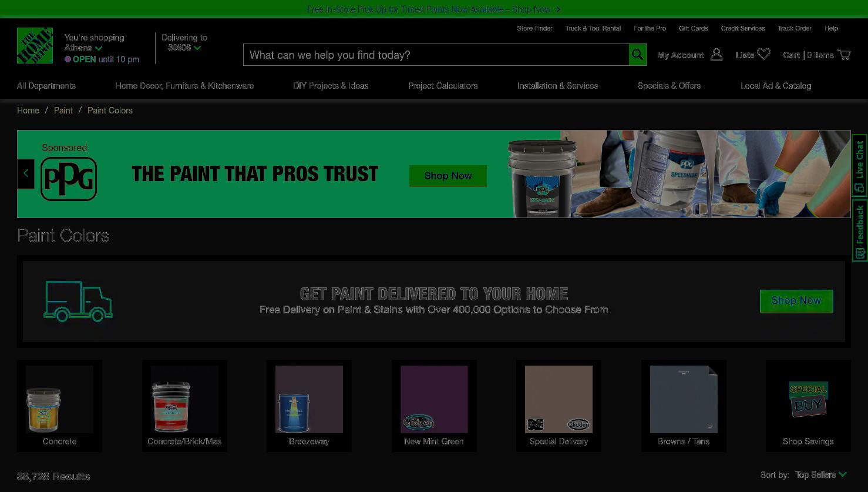Expand the Athens store selector chevron

point(99,48)
